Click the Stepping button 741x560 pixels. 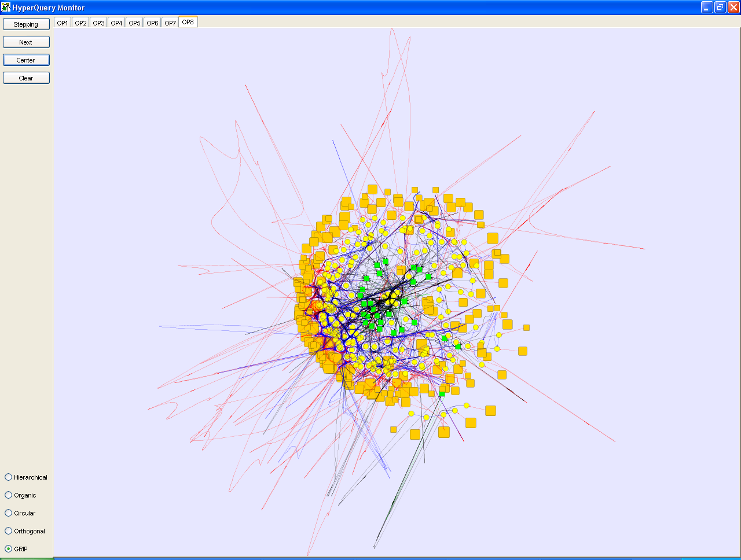[x=26, y=24]
